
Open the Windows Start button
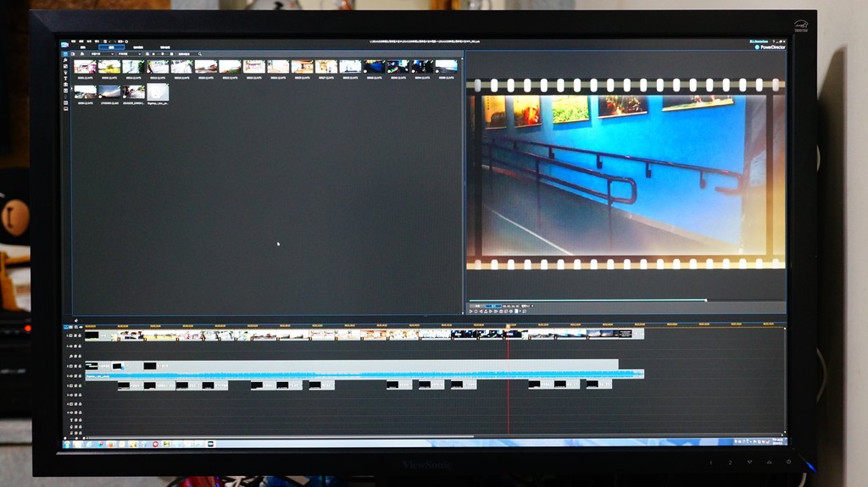click(67, 445)
